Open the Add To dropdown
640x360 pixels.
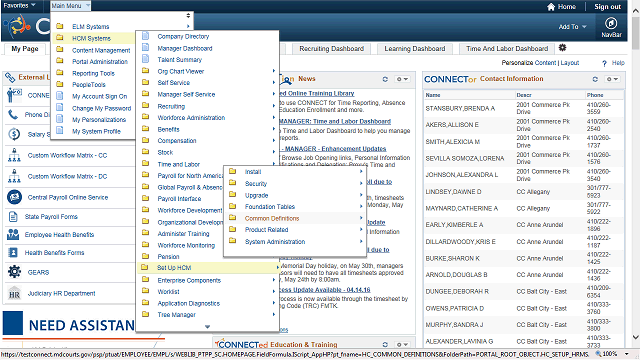pyautogui.click(x=573, y=27)
